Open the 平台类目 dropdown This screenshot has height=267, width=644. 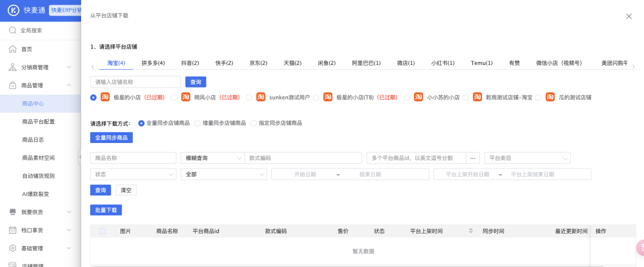(527, 158)
